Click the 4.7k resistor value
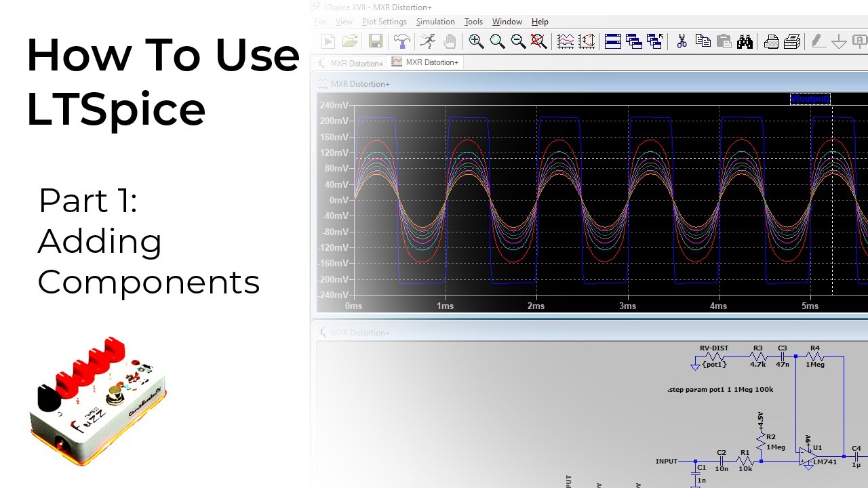Image resolution: width=868 pixels, height=488 pixels. point(757,365)
